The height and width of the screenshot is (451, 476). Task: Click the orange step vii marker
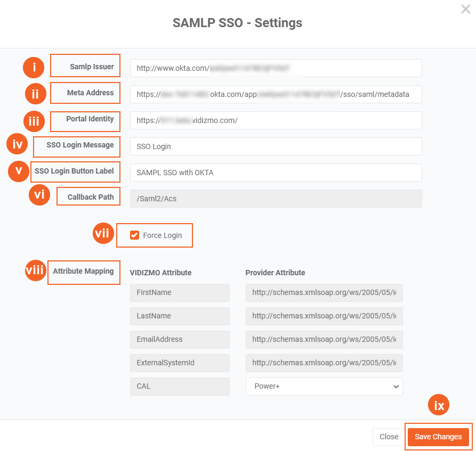pyautogui.click(x=104, y=233)
